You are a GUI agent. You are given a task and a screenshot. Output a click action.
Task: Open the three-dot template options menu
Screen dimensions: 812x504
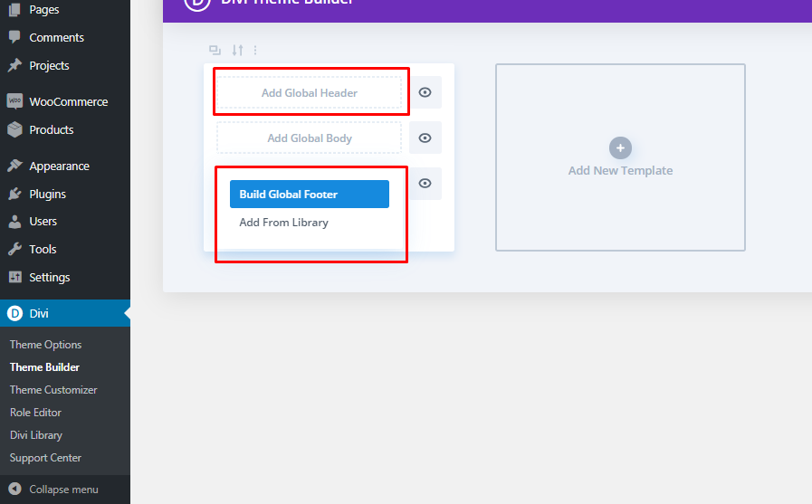255,51
